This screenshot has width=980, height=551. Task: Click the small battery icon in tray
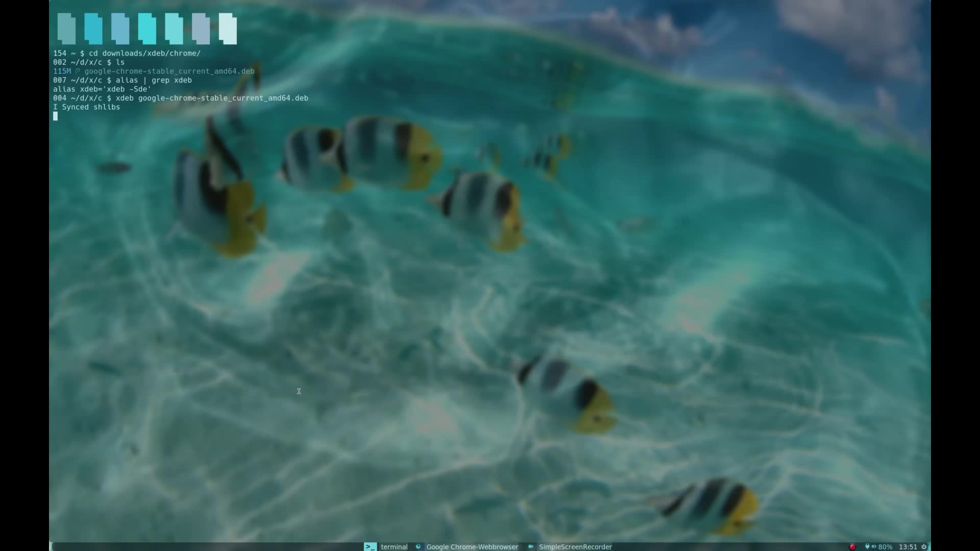(874, 546)
